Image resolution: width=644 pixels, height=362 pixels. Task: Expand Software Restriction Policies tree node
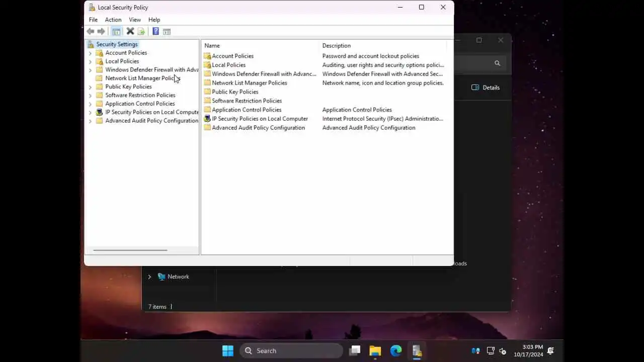[x=90, y=96]
